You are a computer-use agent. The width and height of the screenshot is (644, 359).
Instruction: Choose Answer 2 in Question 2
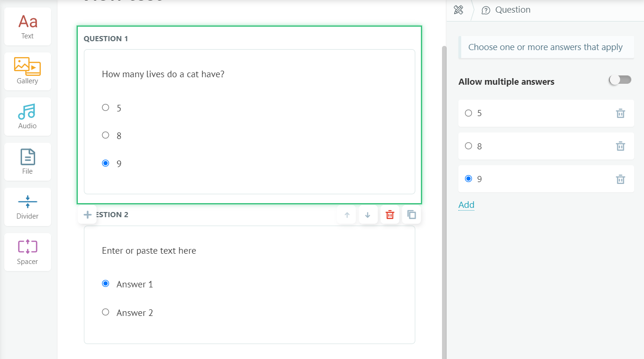coord(105,312)
